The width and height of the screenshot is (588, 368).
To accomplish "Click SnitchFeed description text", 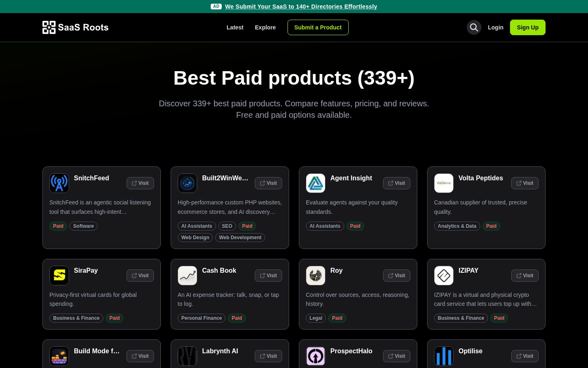I will [x=100, y=207].
